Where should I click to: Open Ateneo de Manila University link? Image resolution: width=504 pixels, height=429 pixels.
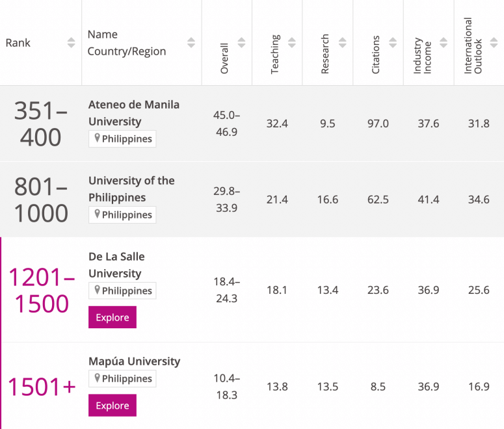(134, 113)
